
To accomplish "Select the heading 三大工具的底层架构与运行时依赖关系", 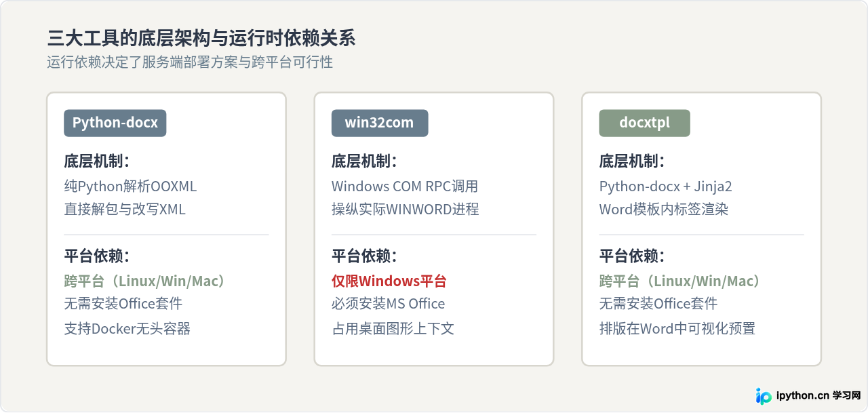I will coord(201,38).
